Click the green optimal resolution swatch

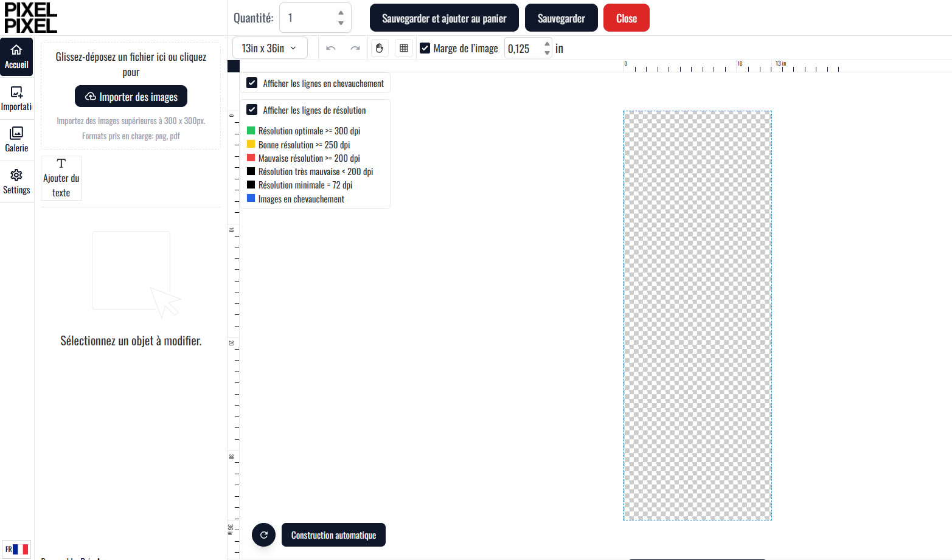[x=251, y=131]
